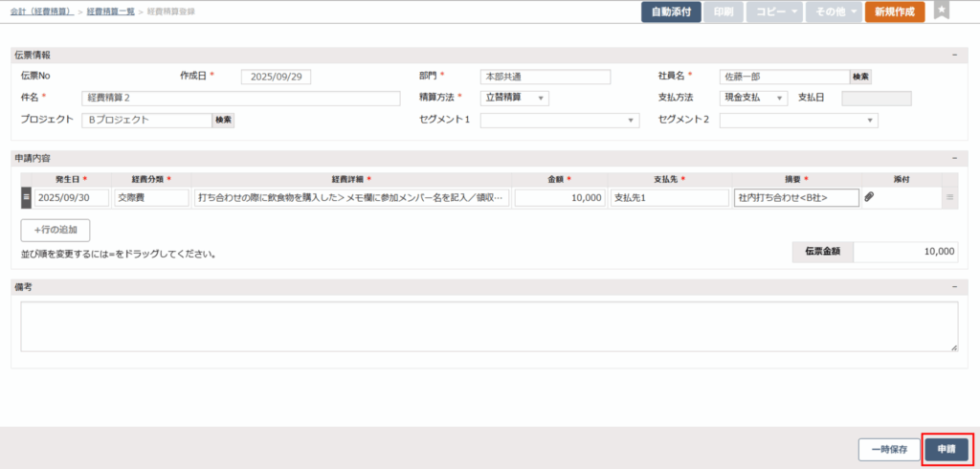Click into the 備考 text area
Viewport: 980px width, 469px height.
[x=489, y=326]
